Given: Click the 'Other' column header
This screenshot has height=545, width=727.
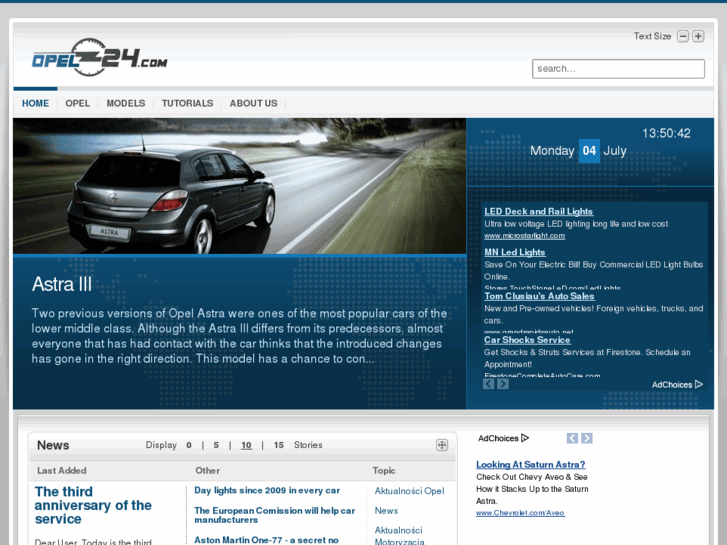Looking at the screenshot, I should click(x=207, y=470).
